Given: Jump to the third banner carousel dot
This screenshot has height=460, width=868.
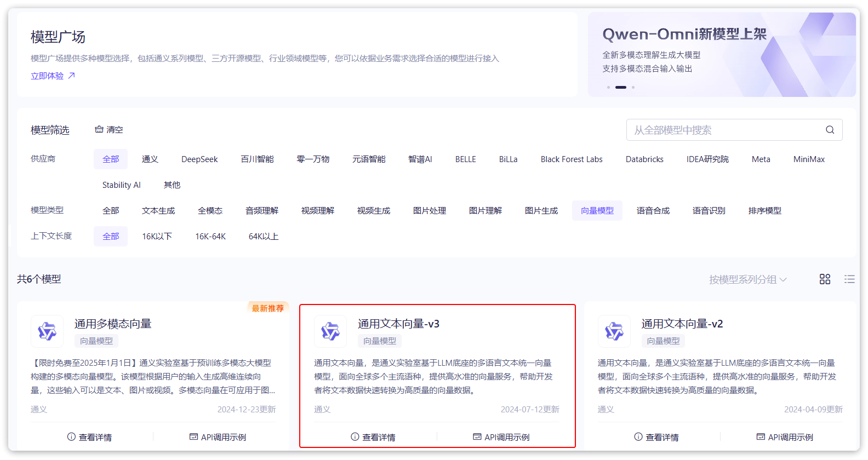Looking at the screenshot, I should [x=633, y=87].
